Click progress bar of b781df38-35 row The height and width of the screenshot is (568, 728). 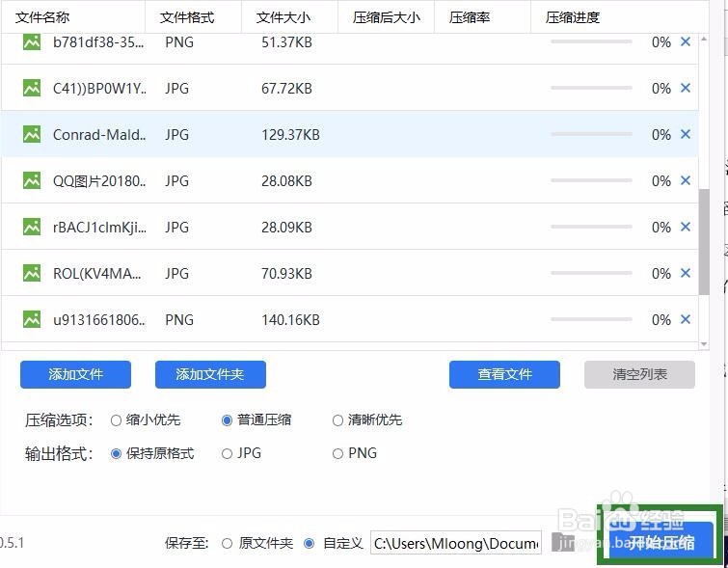pyautogui.click(x=591, y=41)
